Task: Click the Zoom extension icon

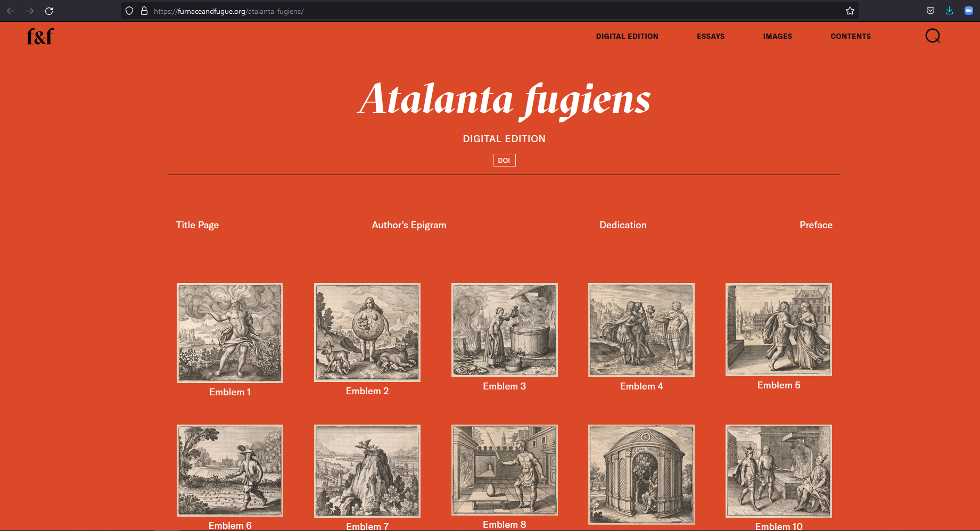Action: click(x=969, y=11)
